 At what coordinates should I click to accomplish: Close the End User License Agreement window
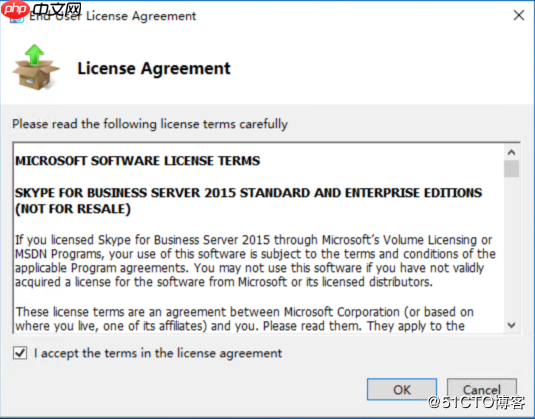pyautogui.click(x=519, y=15)
